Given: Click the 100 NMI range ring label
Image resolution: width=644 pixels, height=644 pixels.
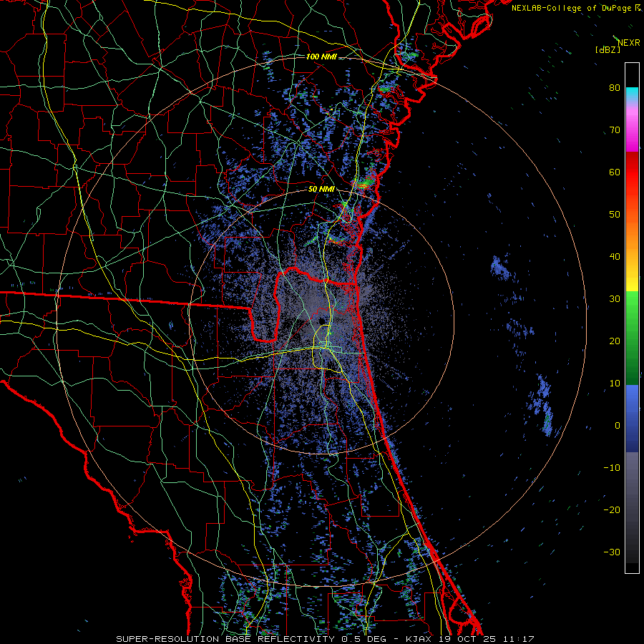Looking at the screenshot, I should (x=321, y=57).
